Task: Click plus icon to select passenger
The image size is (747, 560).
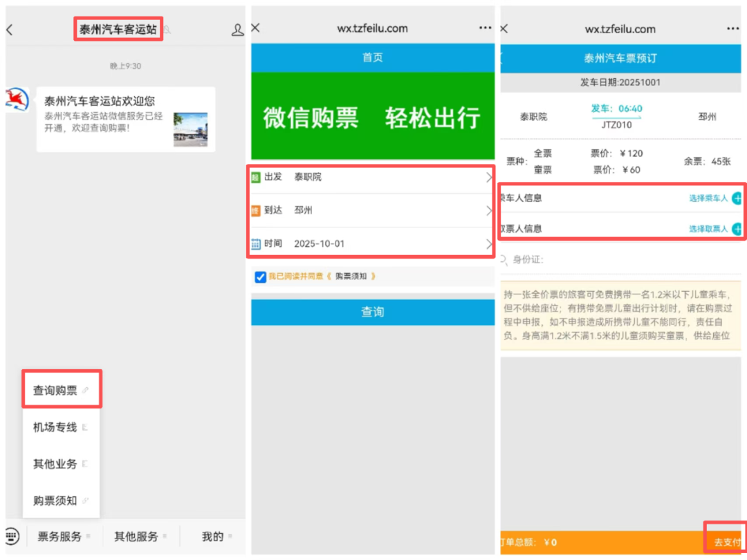Action: click(x=737, y=198)
